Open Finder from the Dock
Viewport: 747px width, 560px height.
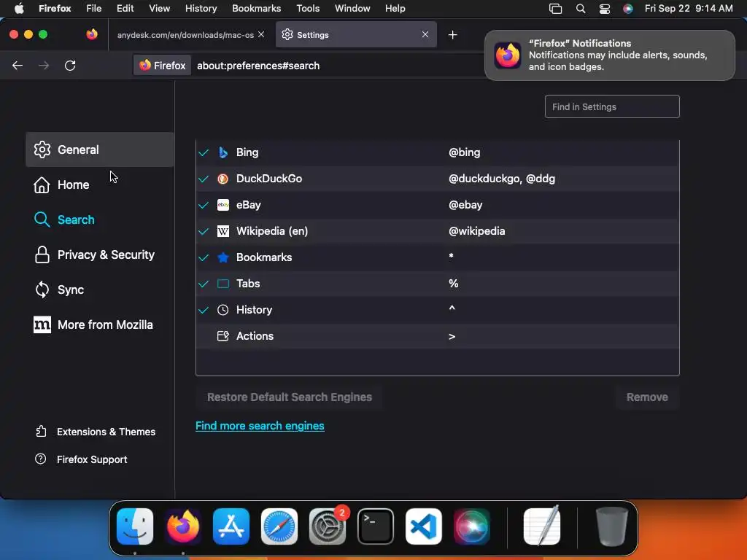click(x=135, y=526)
